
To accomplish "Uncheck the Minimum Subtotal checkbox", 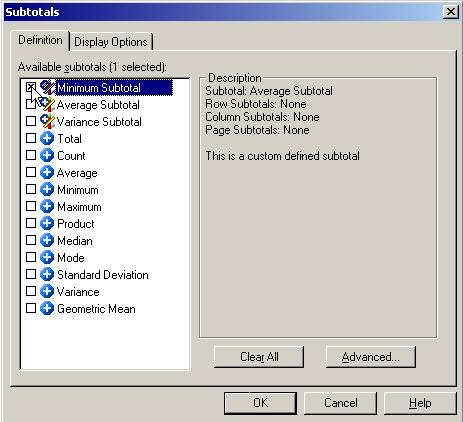I will pos(31,87).
